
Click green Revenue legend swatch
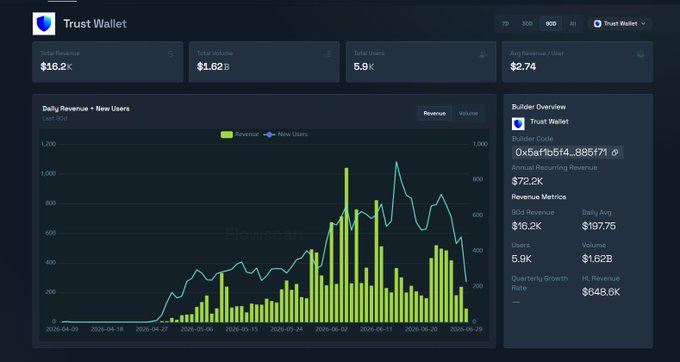(227, 134)
